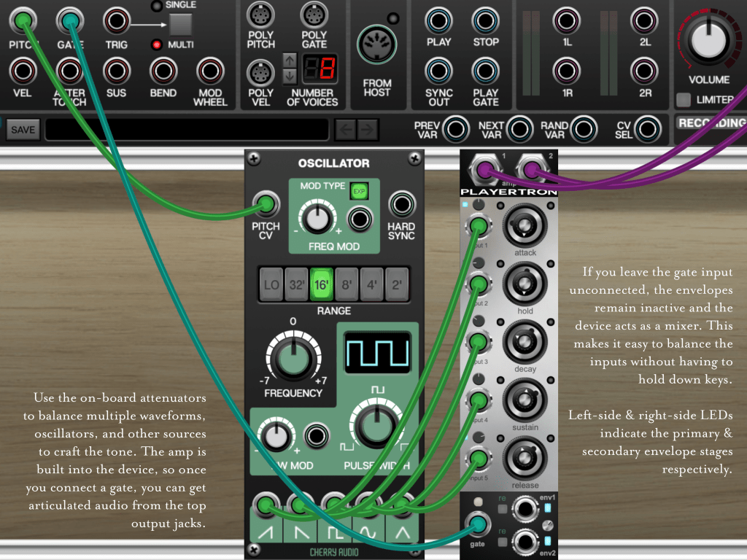
Task: Click the FROM HOST MIDI jack
Action: (x=376, y=44)
